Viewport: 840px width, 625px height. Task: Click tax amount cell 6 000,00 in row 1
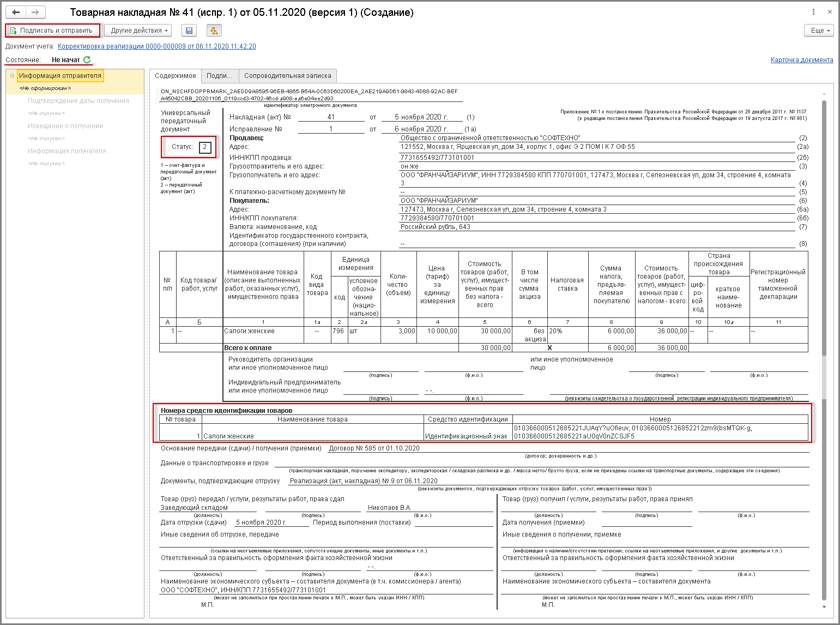tap(612, 335)
